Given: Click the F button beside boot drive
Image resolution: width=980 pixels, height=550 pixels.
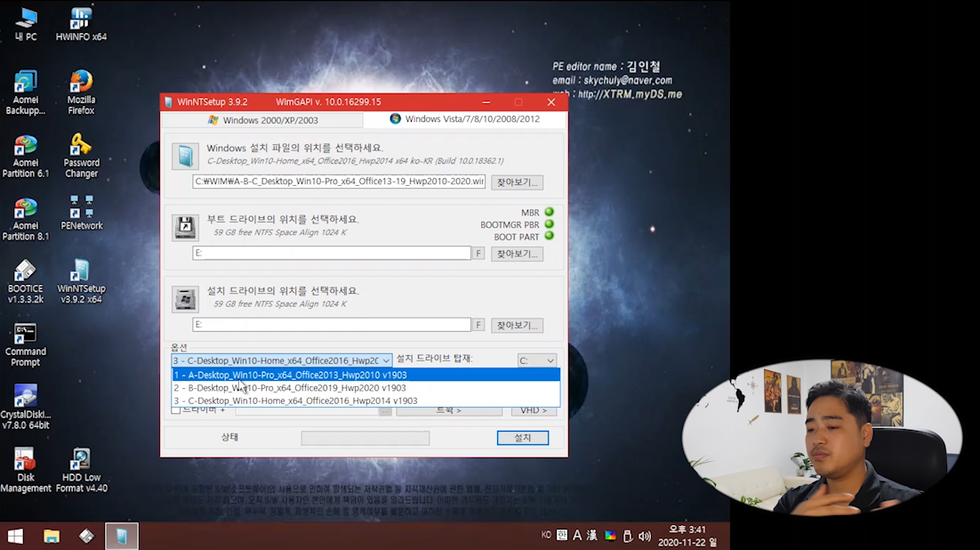Looking at the screenshot, I should (x=478, y=254).
